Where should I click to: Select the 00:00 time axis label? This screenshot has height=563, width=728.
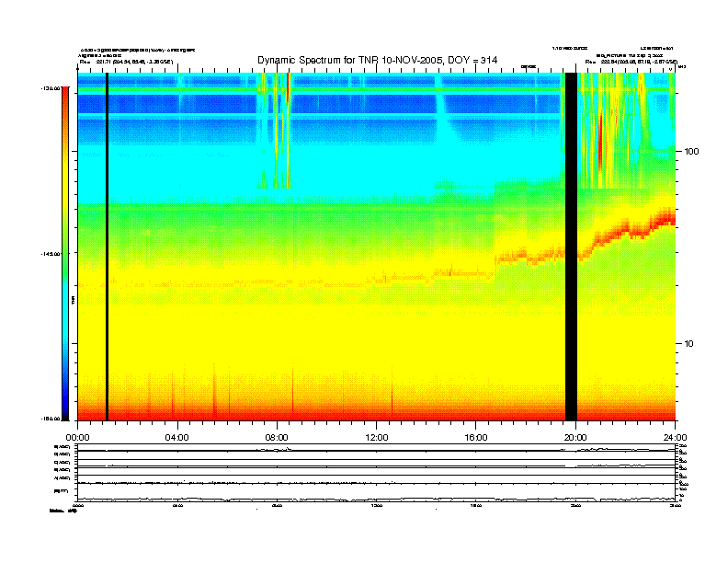point(77,438)
